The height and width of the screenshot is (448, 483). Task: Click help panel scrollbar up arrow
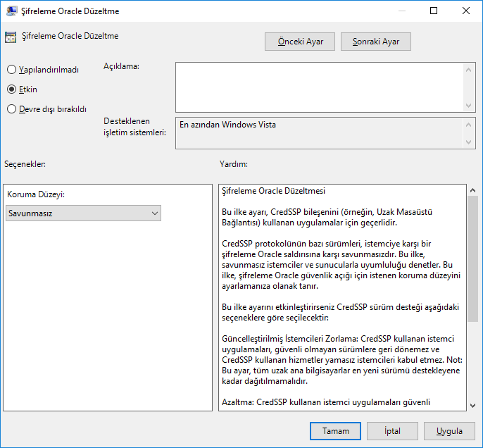pos(473,190)
